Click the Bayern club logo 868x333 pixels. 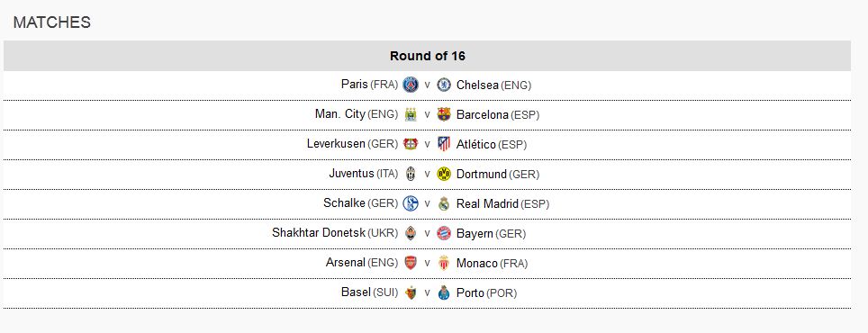(x=444, y=233)
